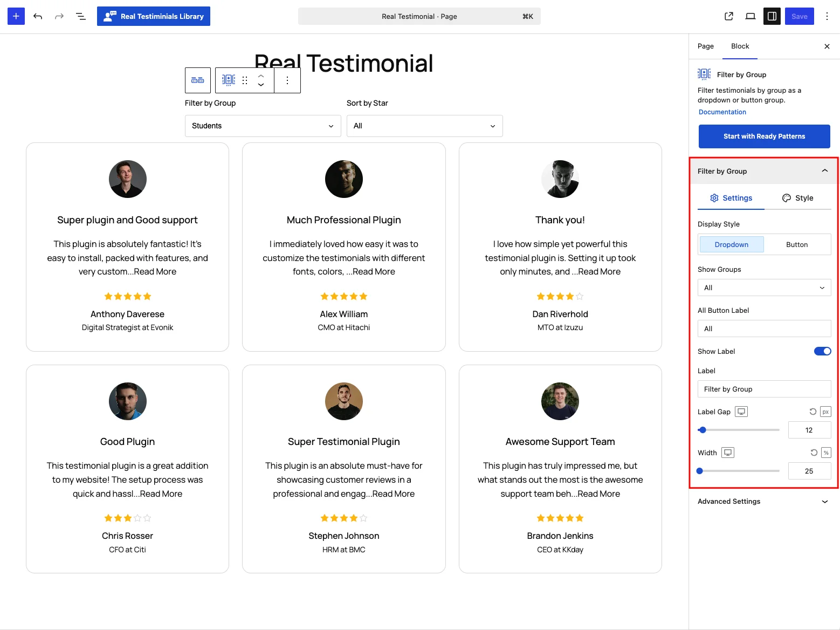Adjust the Width slider

[739, 471]
